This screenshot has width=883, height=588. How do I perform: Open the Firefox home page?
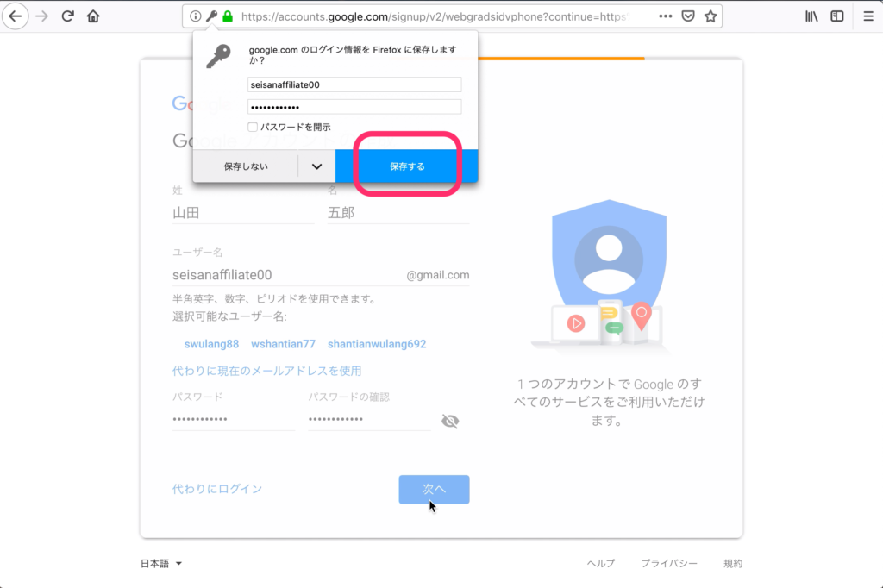91,15
